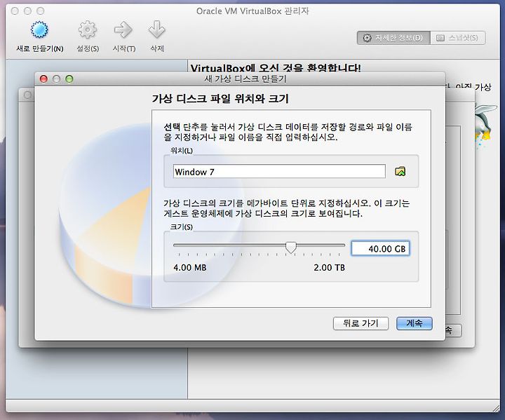Click the 크기(S) size label
The width and height of the screenshot is (505, 420).
click(181, 226)
